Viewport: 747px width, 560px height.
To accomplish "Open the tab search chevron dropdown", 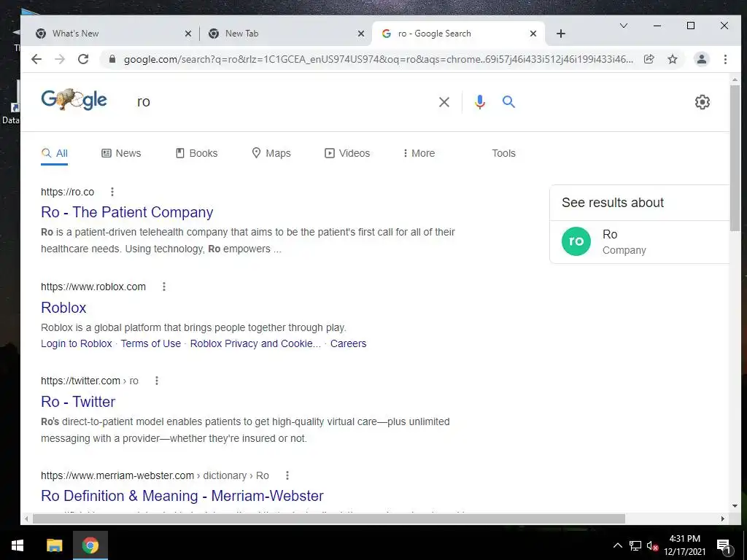I will [623, 26].
